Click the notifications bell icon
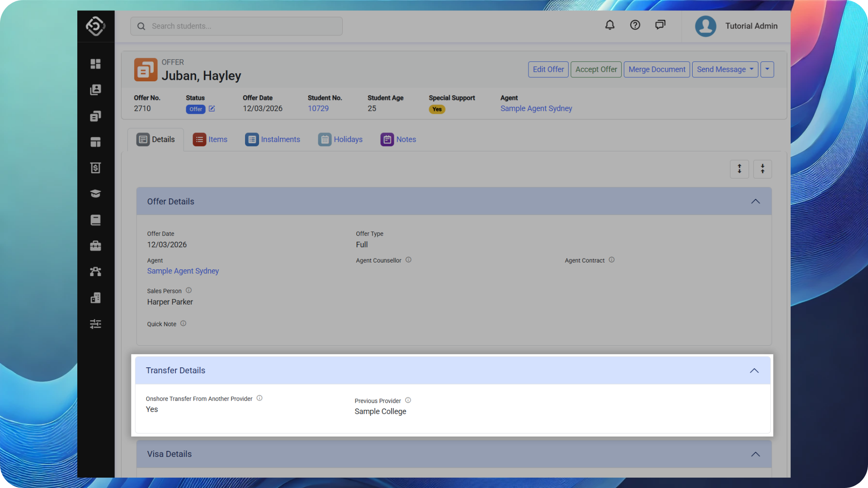Viewport: 868px width, 488px height. [x=610, y=25]
